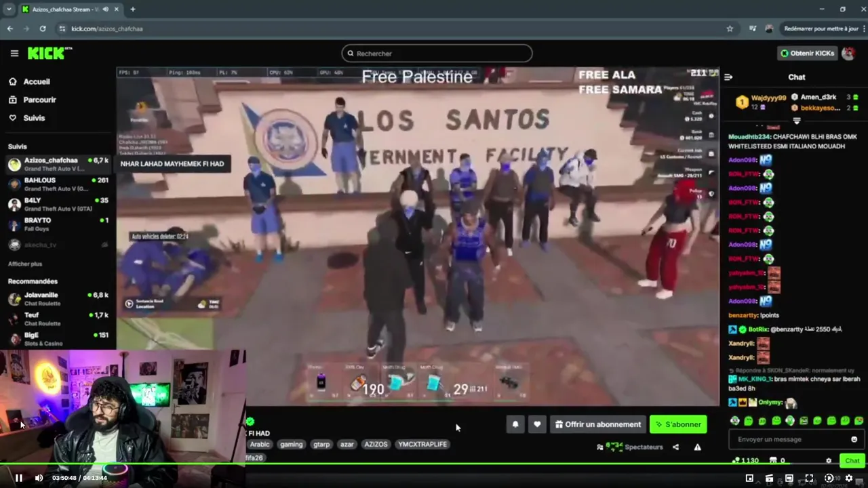The width and height of the screenshot is (868, 488).
Task: Click the Suivis heart icon
Action: click(x=12, y=118)
